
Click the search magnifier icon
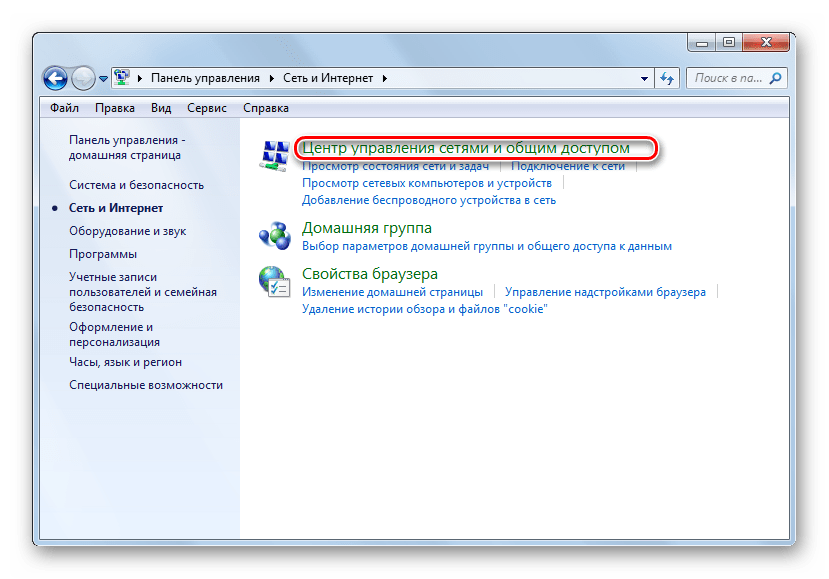pos(775,77)
